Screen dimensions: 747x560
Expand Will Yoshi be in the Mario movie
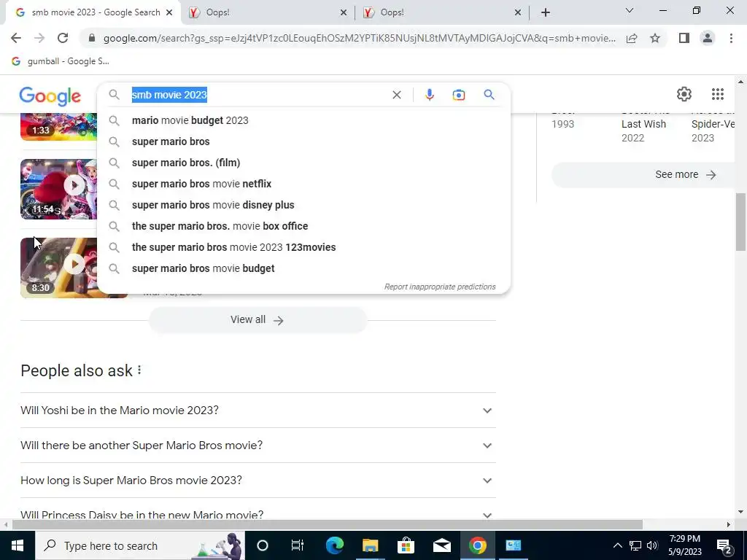[258, 411]
